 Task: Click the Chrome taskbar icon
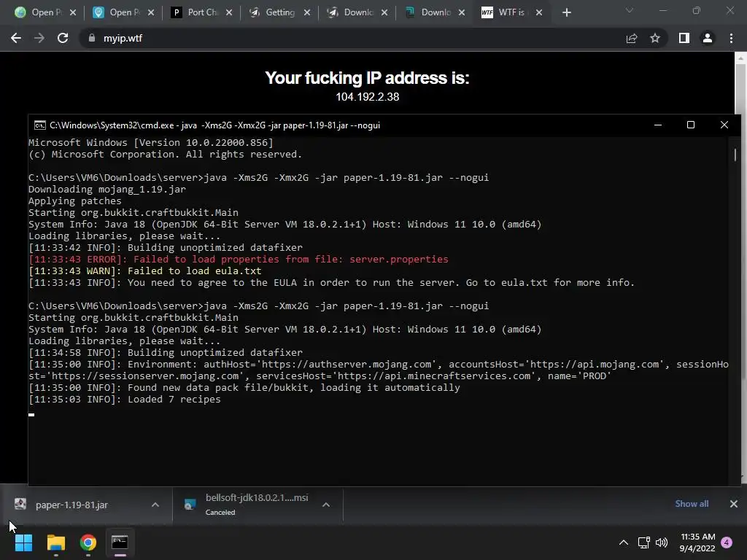(88, 542)
